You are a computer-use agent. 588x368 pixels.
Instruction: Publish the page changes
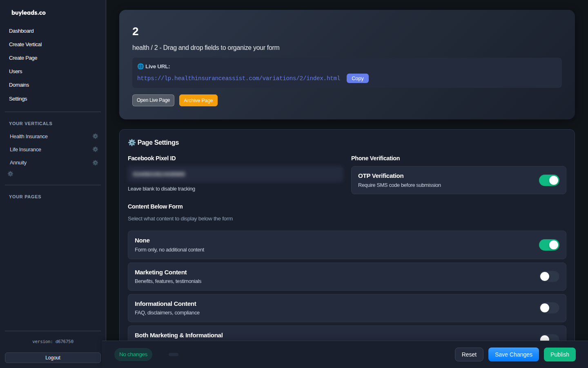[559, 355]
